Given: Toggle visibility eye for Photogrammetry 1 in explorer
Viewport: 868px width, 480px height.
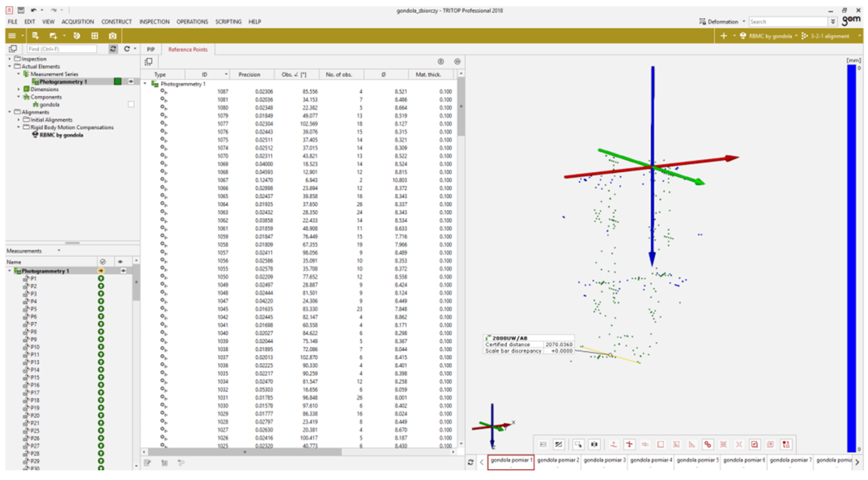Looking at the screenshot, I should (x=131, y=82).
